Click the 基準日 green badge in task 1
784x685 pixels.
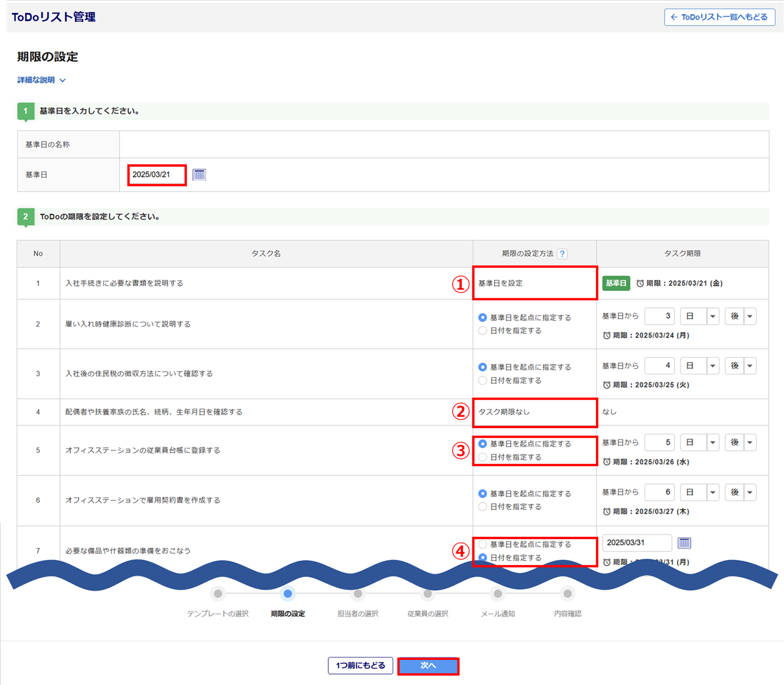coord(616,283)
